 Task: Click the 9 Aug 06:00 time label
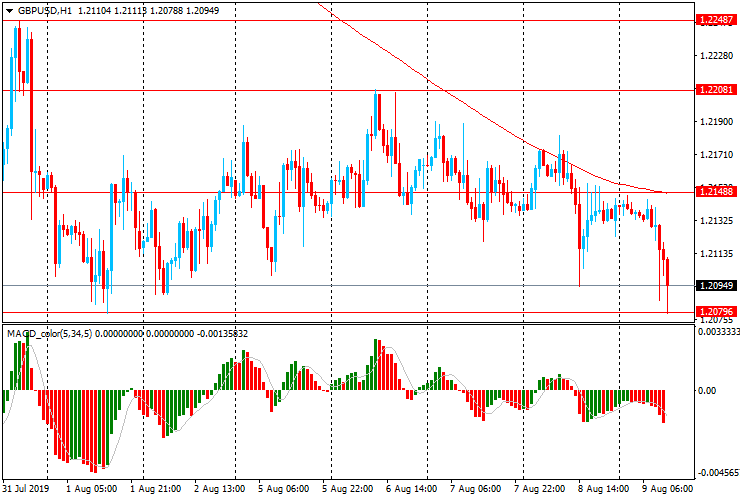pos(666,490)
